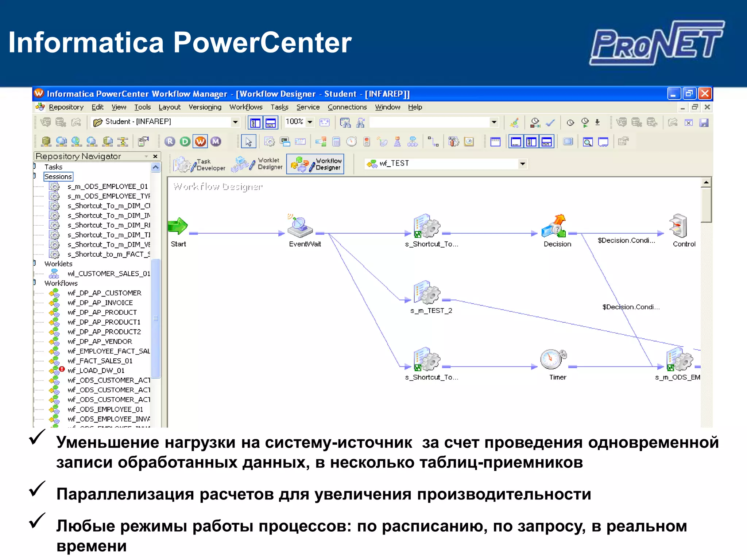Screen dimensions: 747x560
Task: Open the Edit menu
Action: (97, 107)
